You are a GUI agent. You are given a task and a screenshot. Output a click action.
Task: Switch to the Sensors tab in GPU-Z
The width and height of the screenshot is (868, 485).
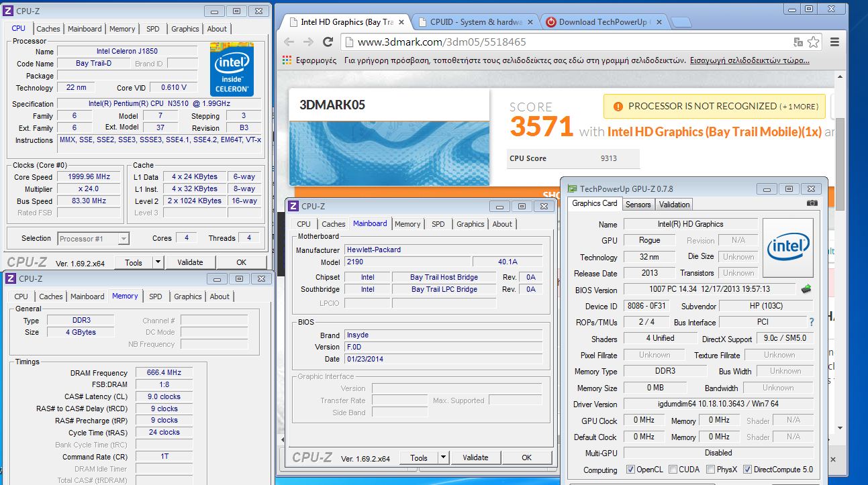pos(638,204)
